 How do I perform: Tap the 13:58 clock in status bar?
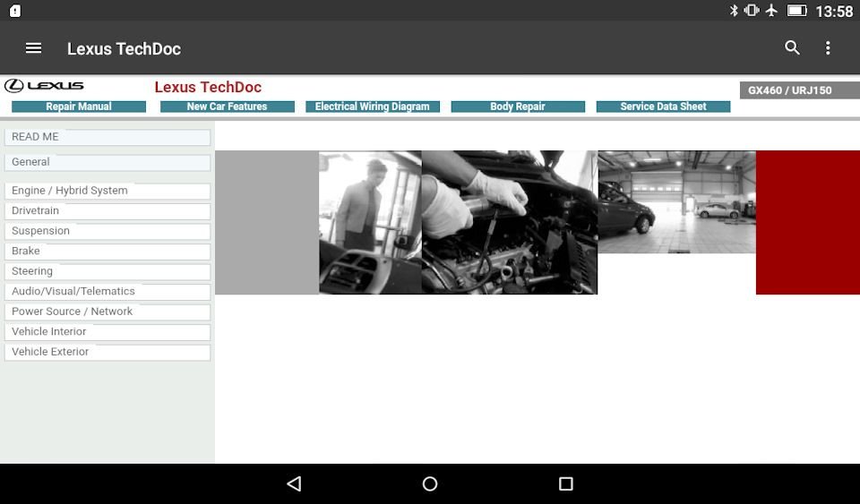coord(834,11)
